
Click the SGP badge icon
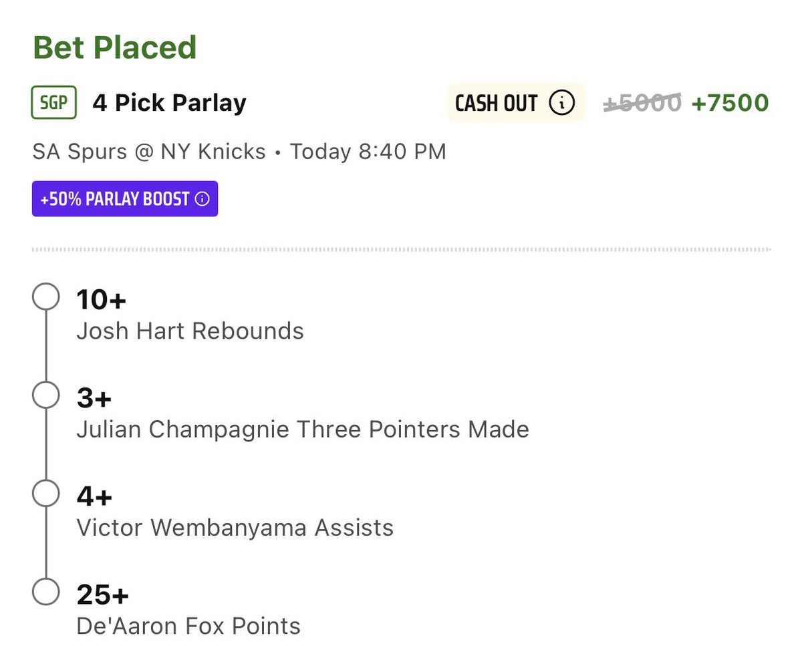[54, 103]
